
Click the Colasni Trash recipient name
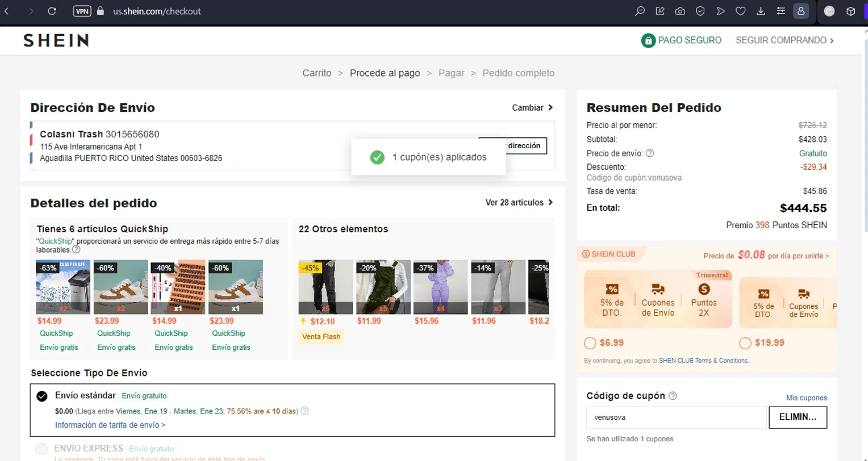click(71, 134)
